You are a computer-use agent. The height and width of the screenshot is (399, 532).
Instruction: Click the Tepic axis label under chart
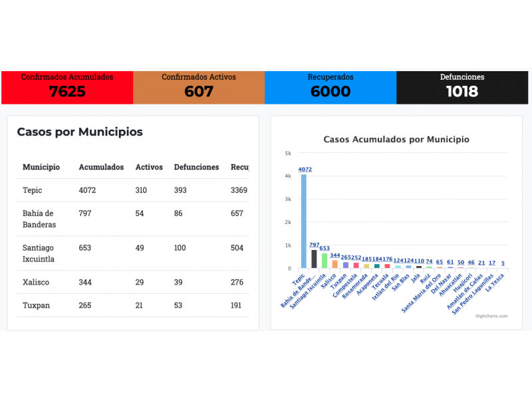(x=299, y=279)
